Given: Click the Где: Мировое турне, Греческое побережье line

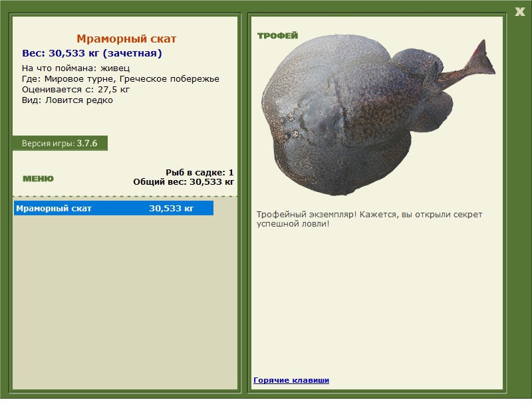Looking at the screenshot, I should (120, 79).
